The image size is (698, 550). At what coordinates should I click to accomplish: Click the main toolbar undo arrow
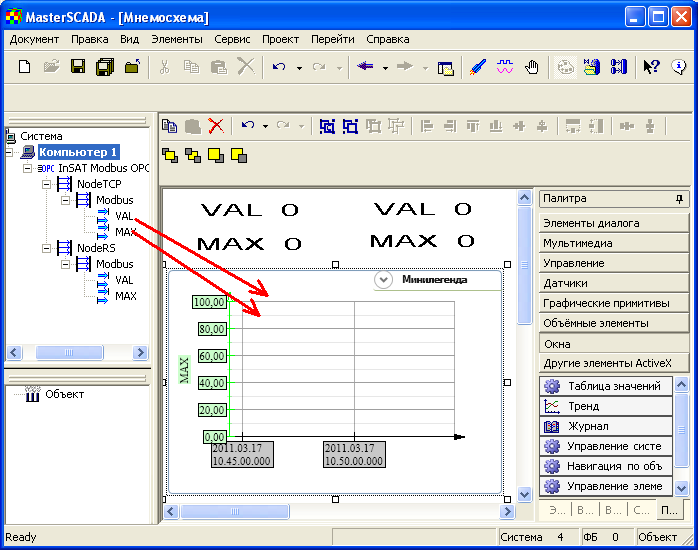click(x=279, y=67)
